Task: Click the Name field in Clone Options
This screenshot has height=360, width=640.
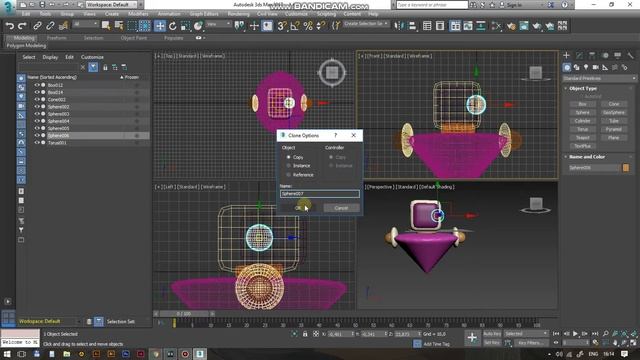Action: 320,194
